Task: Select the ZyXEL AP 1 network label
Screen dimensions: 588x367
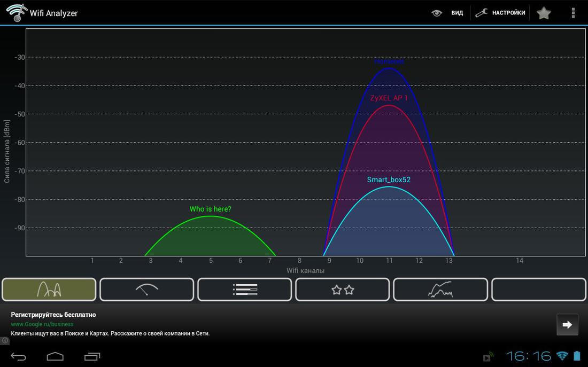Action: pos(389,98)
